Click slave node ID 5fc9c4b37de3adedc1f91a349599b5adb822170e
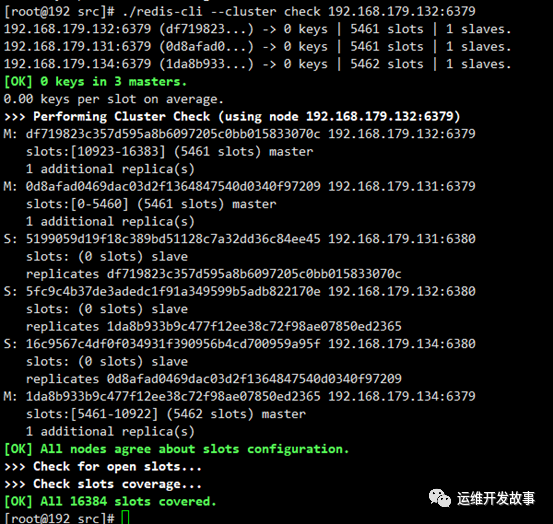Viewport: 553px width, 524px height. pyautogui.click(x=173, y=291)
